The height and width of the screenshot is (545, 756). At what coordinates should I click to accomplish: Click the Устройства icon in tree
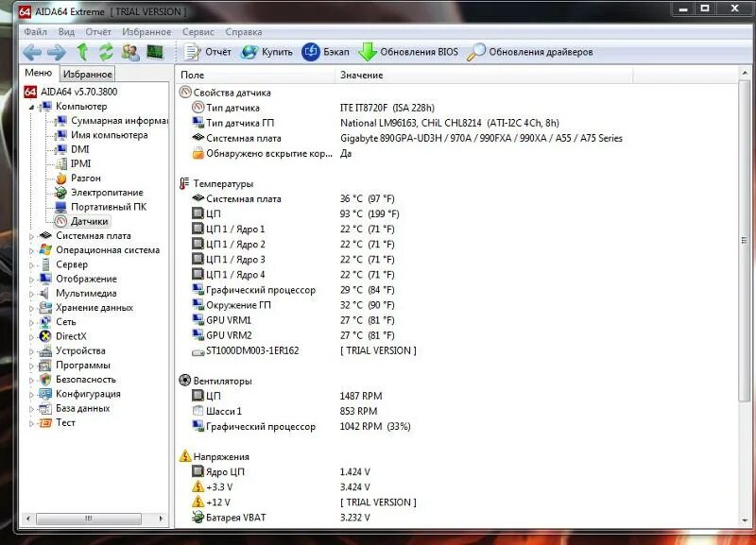click(x=45, y=350)
